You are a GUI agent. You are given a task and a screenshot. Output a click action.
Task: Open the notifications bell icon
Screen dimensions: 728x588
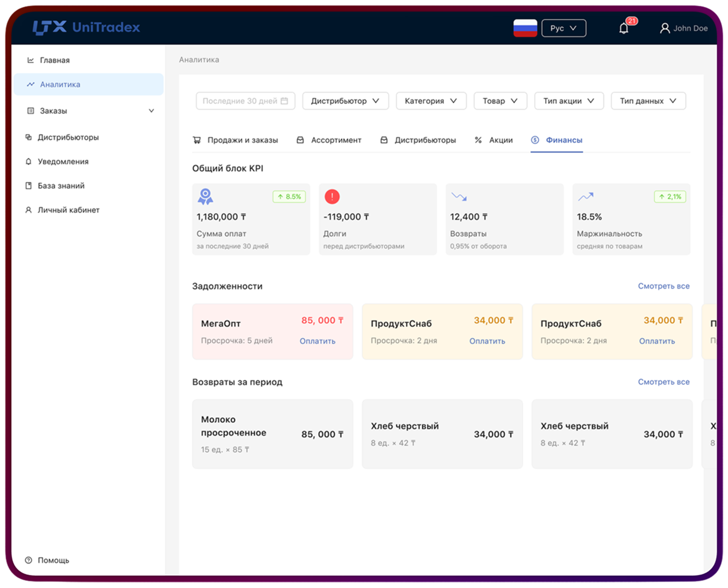tap(624, 28)
